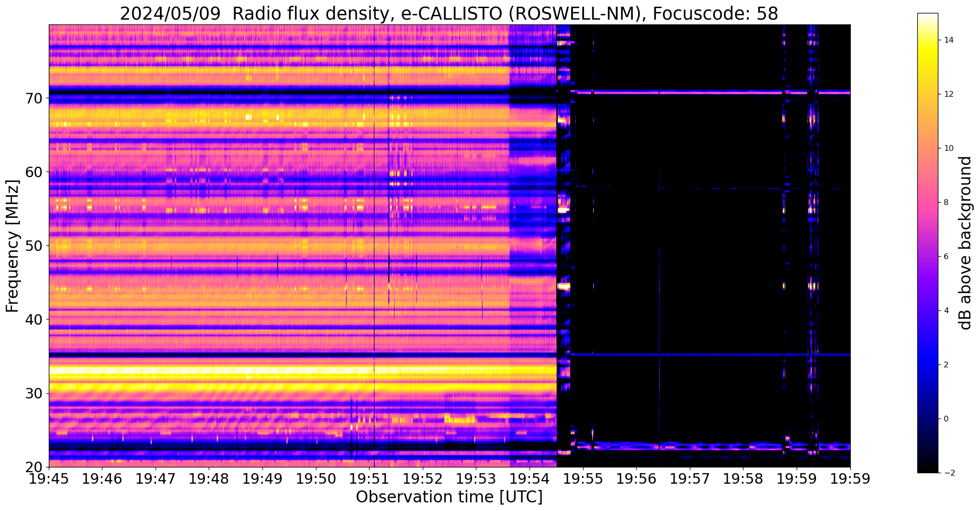Screen dimensions: 980x511
Task: Click the colorbar tick label 0
Action: (x=946, y=419)
